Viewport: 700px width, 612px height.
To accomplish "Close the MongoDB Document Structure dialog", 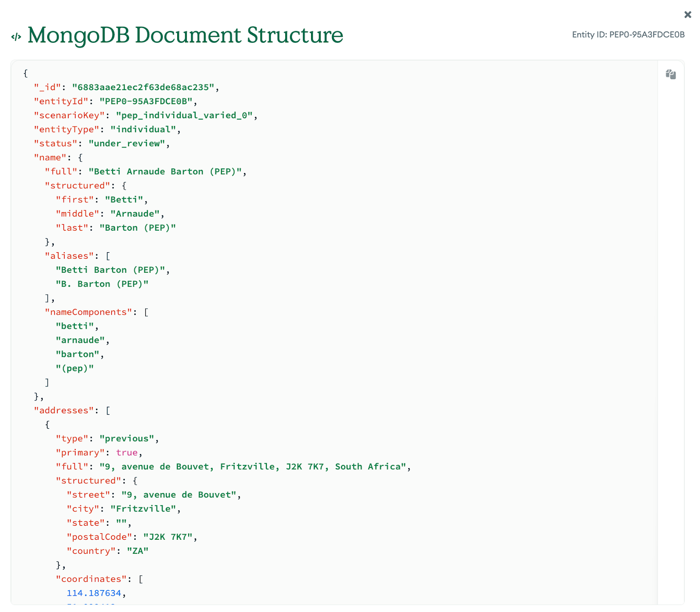I will [x=687, y=15].
